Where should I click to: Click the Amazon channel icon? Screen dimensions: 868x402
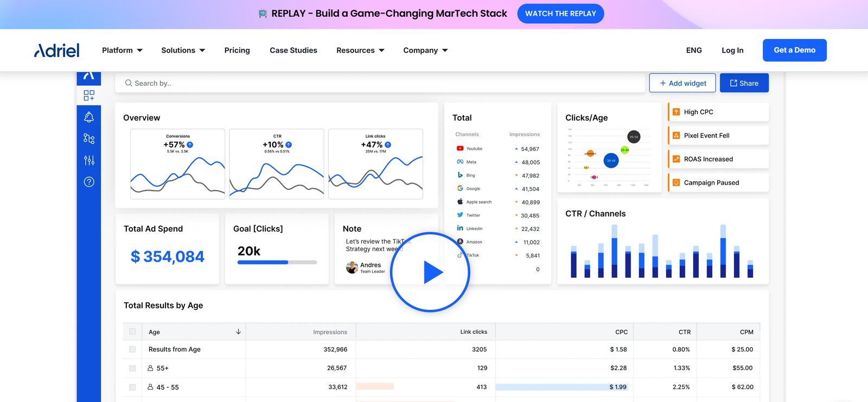460,241
